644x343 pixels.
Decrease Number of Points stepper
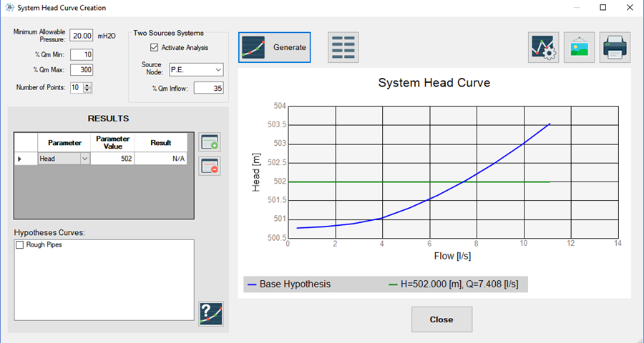pos(87,90)
